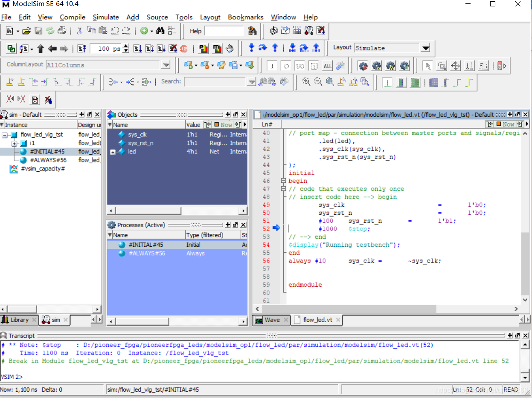Image resolution: width=532 pixels, height=398 pixels.
Task: Click the green link icon left of up arrow
Action: [x=12, y=49]
